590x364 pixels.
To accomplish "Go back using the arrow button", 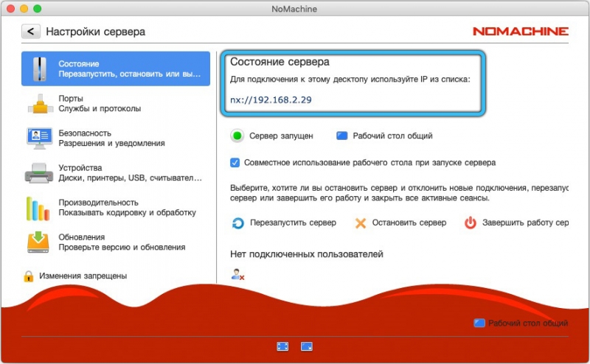I will click(30, 32).
